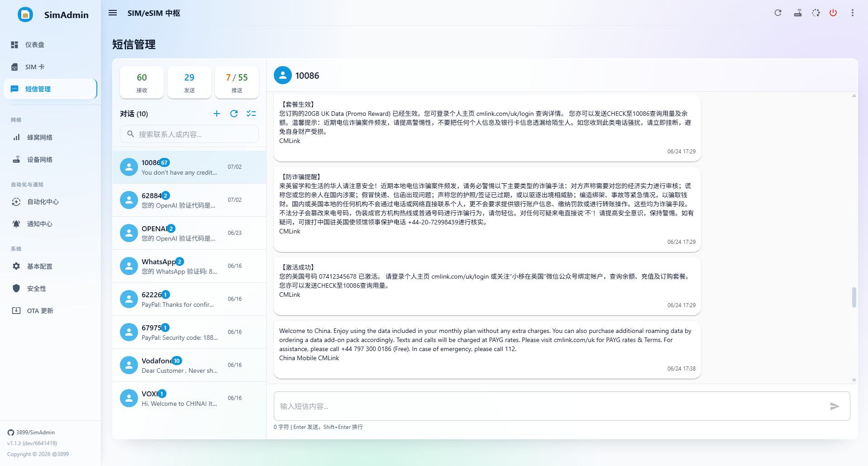Viewport: 868px width, 466px height.
Task: Click the scrollbar up arrow
Action: (x=854, y=95)
